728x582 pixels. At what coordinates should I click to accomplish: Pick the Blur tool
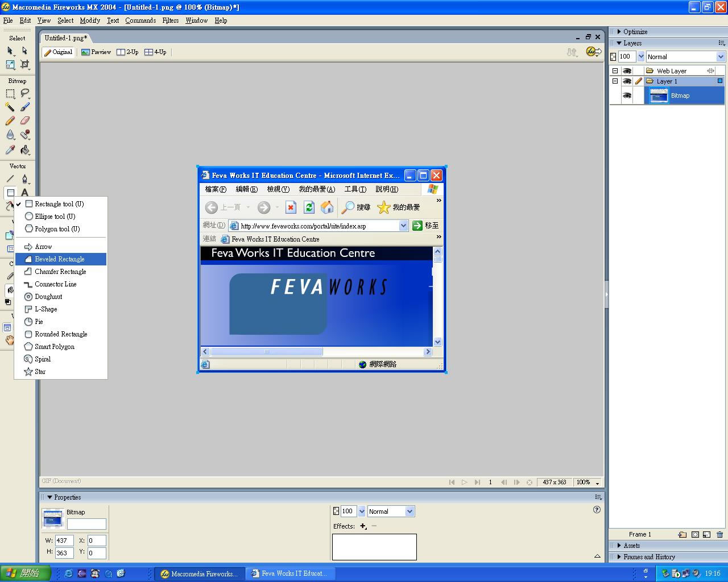point(10,135)
